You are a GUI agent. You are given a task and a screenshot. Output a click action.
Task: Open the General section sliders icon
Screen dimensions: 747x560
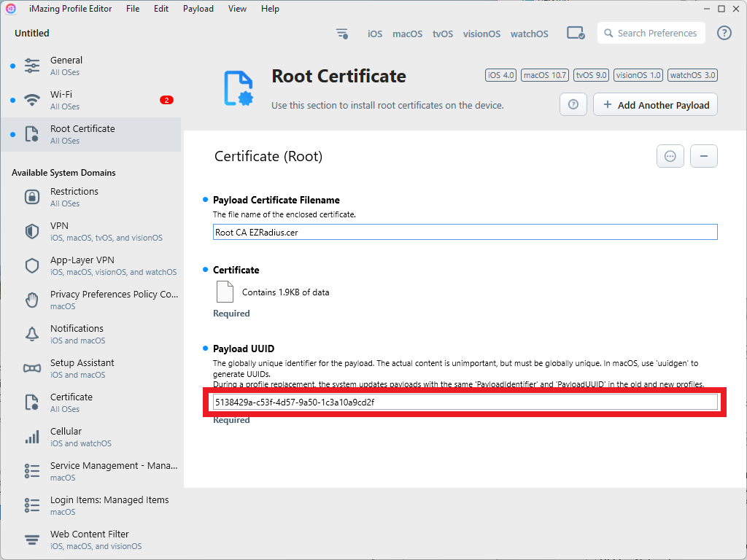[32, 66]
